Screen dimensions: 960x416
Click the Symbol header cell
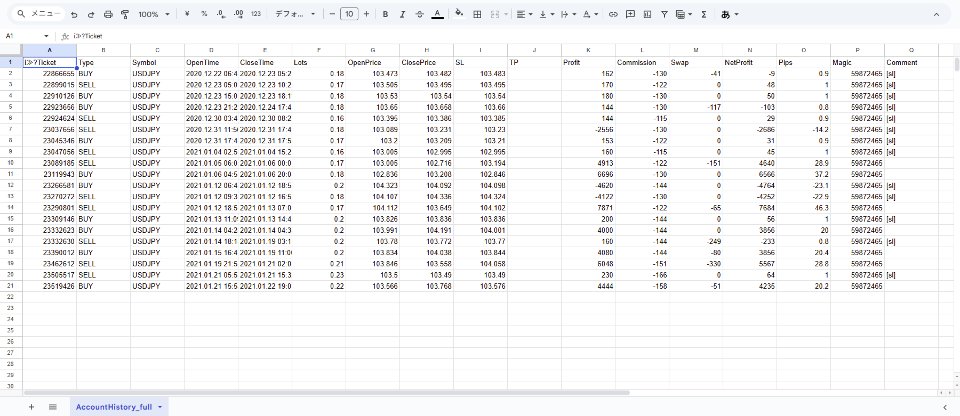[157, 62]
